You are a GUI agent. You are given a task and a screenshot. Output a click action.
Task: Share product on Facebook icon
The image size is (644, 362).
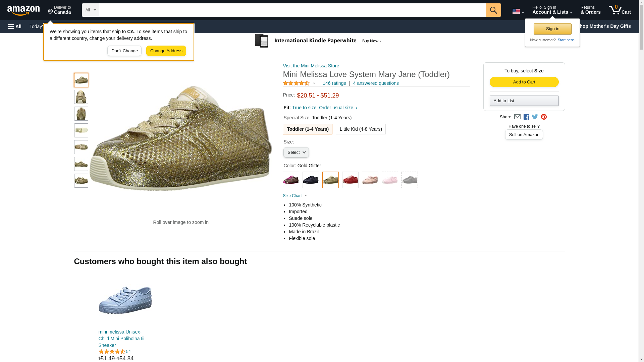[526, 117]
